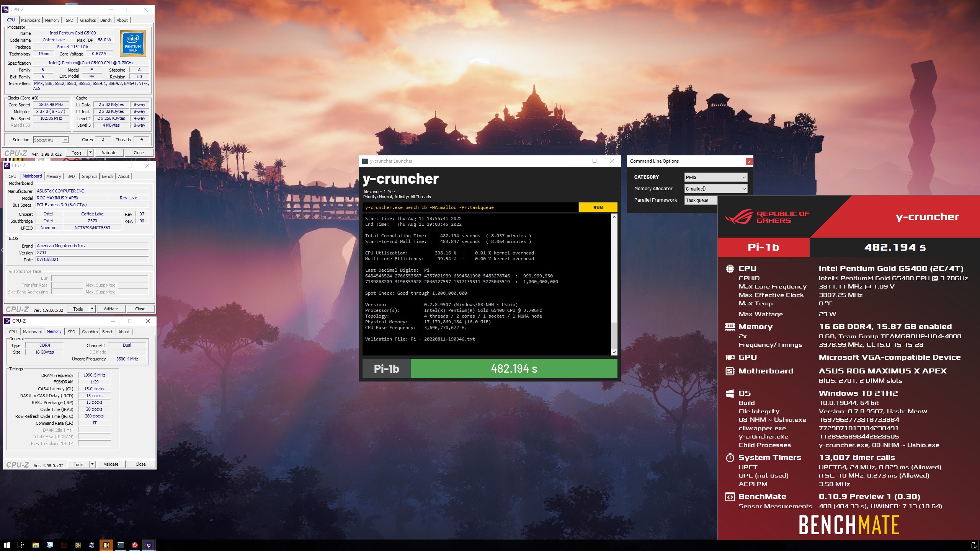Click the system tray icon at far right

point(973,545)
